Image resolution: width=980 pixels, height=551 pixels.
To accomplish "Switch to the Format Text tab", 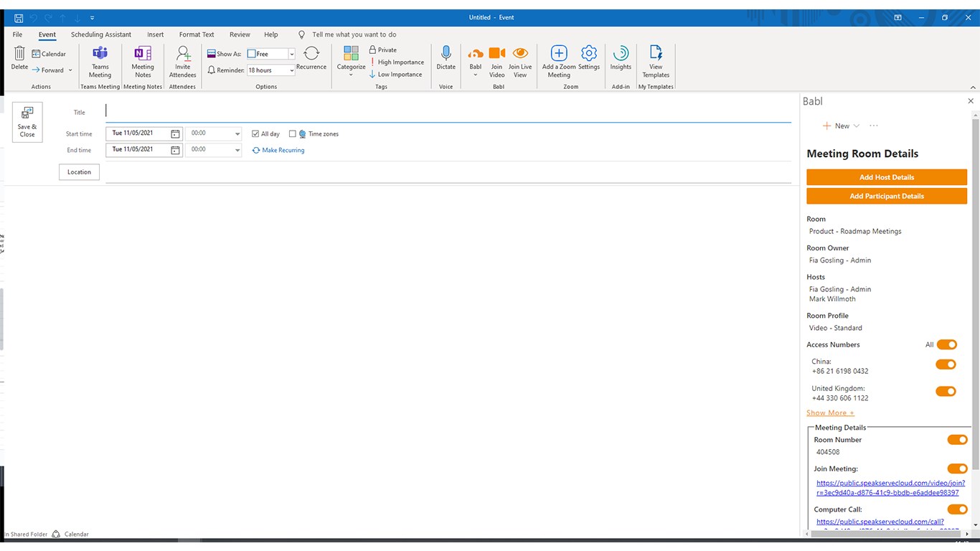I will [197, 34].
